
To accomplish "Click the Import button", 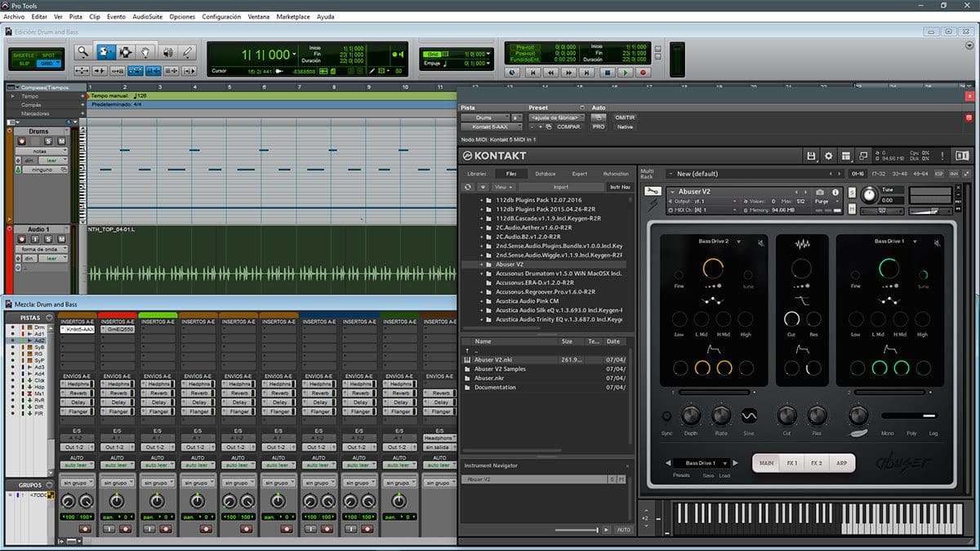I will click(x=561, y=187).
